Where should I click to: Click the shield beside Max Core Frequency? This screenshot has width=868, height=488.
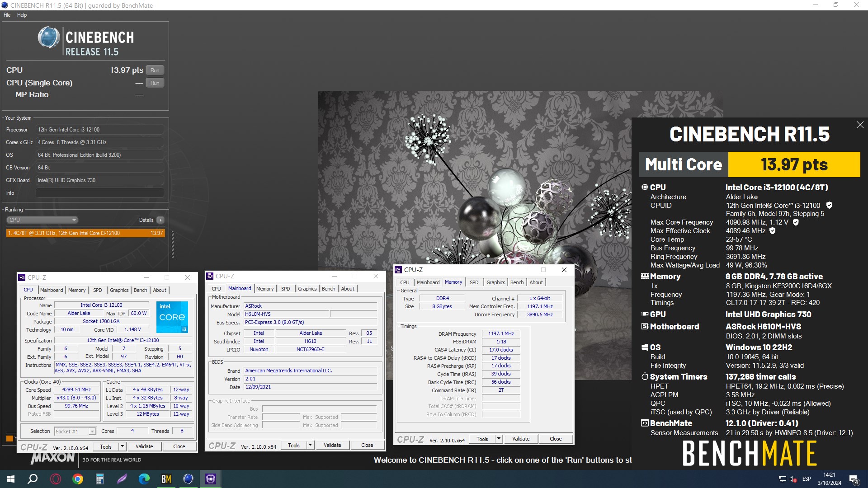pyautogui.click(x=796, y=222)
